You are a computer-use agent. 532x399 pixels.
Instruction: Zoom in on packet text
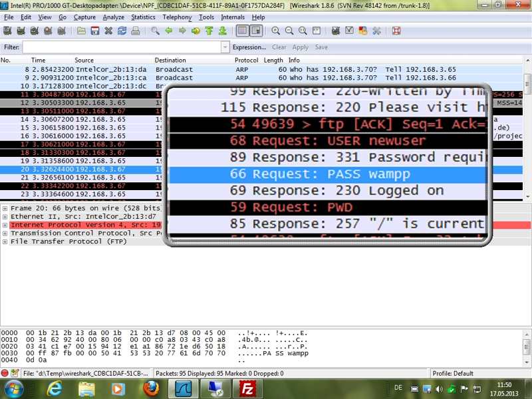(276, 31)
